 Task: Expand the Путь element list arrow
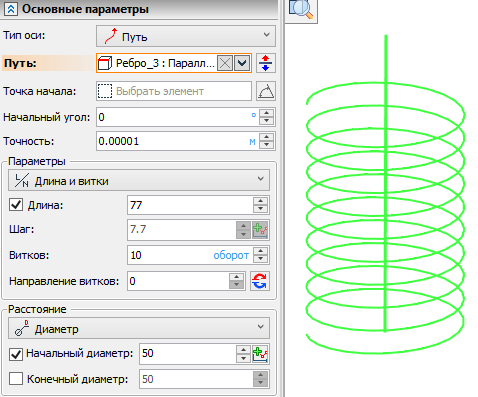242,63
